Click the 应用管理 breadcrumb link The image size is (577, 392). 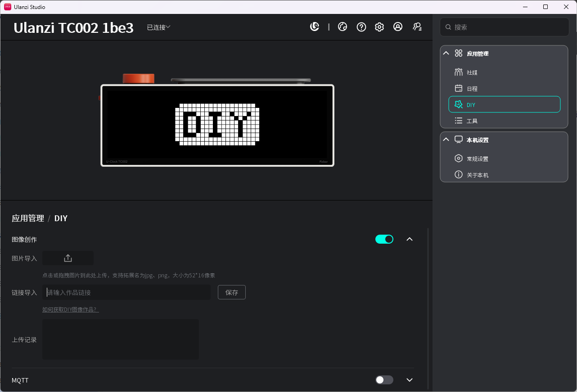(x=28, y=218)
